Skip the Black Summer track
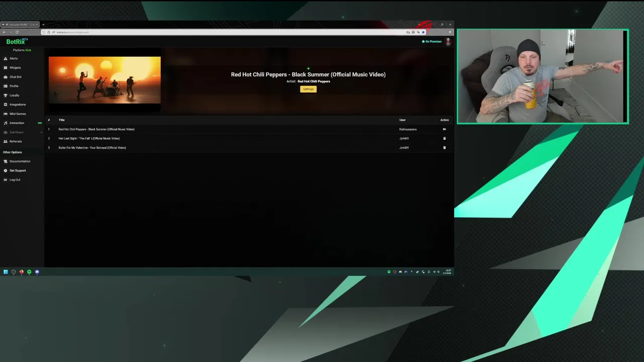This screenshot has width=644, height=362. point(444,129)
